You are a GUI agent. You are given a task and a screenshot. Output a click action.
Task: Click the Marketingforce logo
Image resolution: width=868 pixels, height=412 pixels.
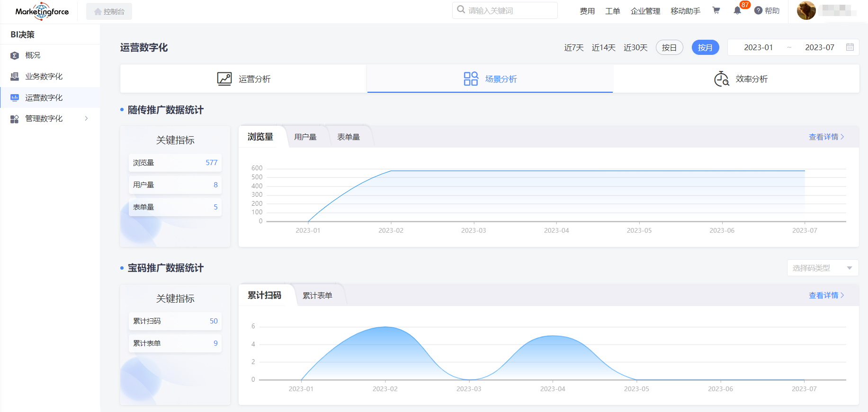(x=42, y=11)
